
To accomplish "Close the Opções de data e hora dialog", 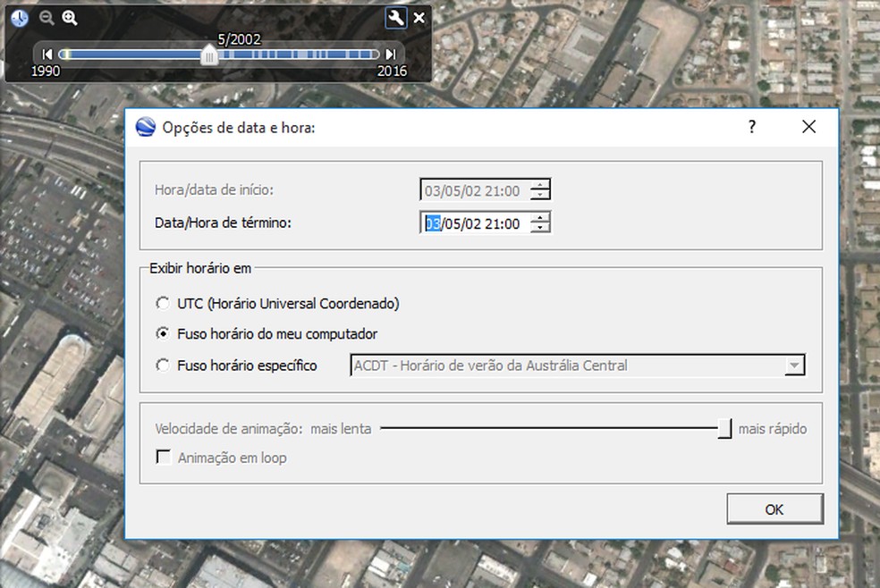I will click(808, 127).
